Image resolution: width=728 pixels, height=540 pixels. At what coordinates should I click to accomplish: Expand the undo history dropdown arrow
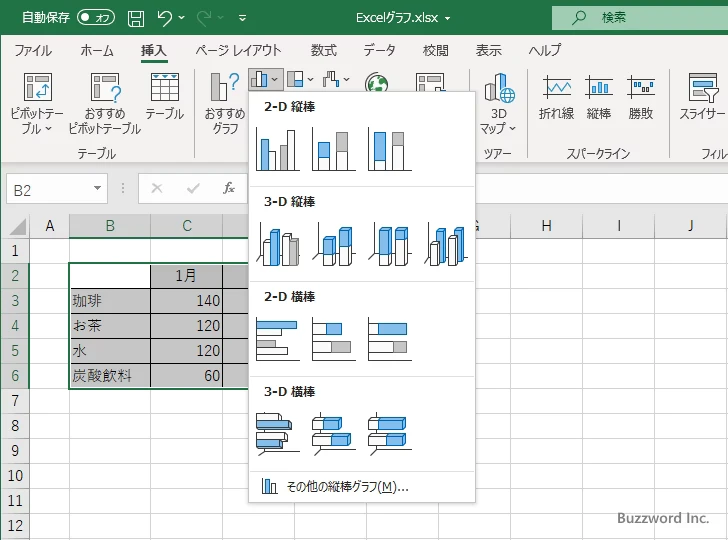(x=182, y=18)
